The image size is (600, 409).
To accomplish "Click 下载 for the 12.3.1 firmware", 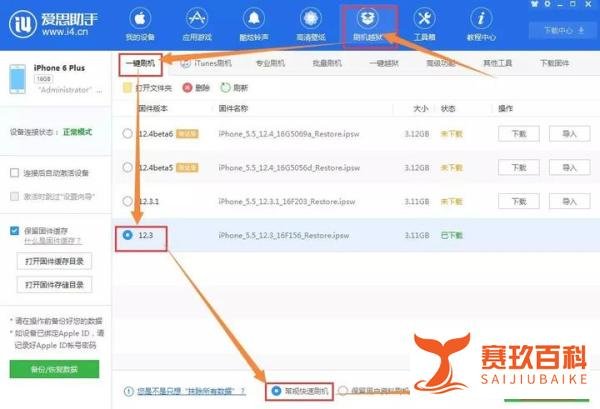I will tap(519, 201).
